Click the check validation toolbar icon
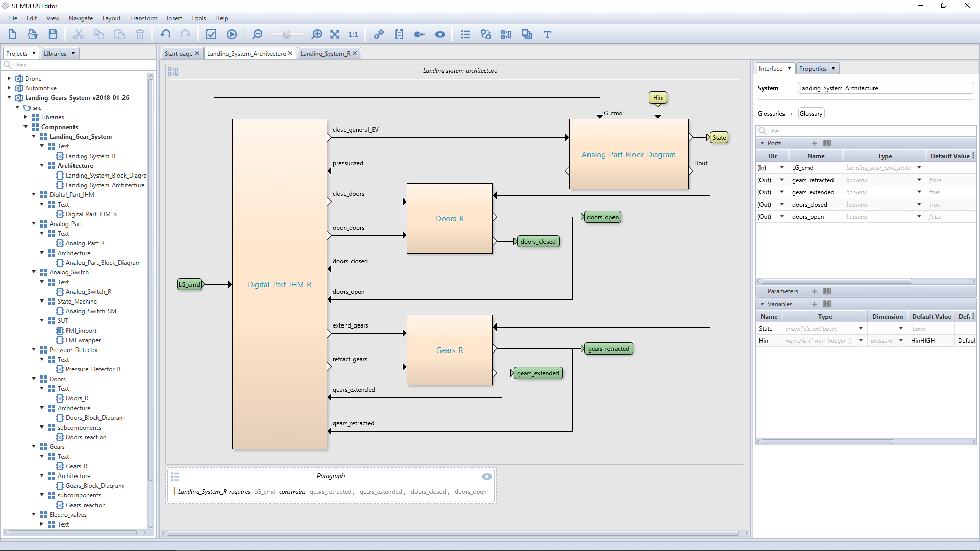Image resolution: width=980 pixels, height=551 pixels. tap(211, 34)
